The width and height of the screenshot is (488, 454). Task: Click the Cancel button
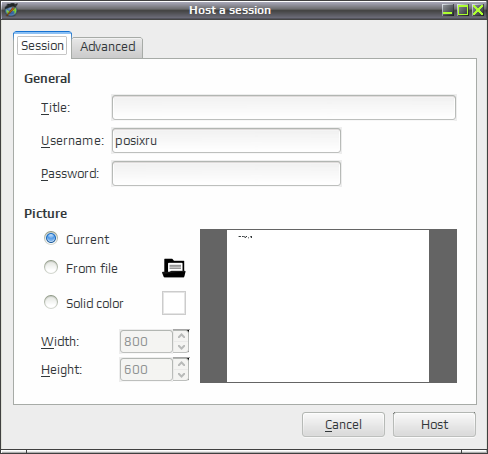tap(343, 425)
